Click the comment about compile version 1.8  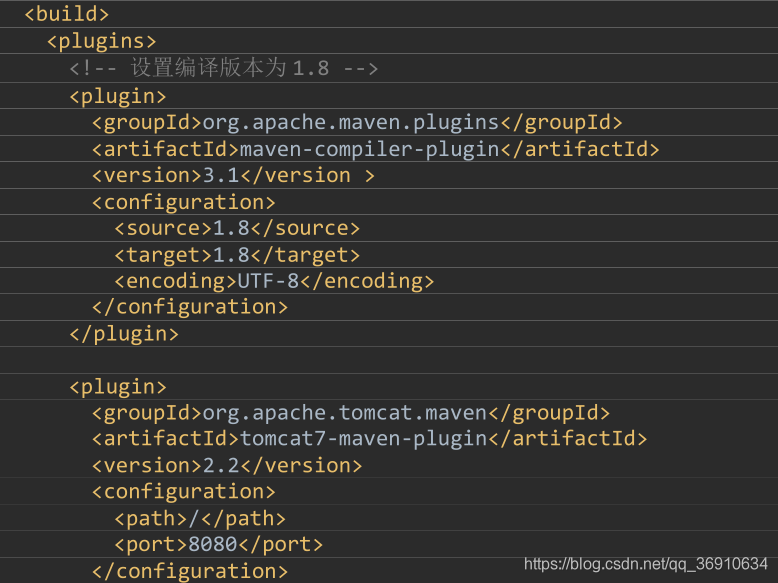coord(224,68)
